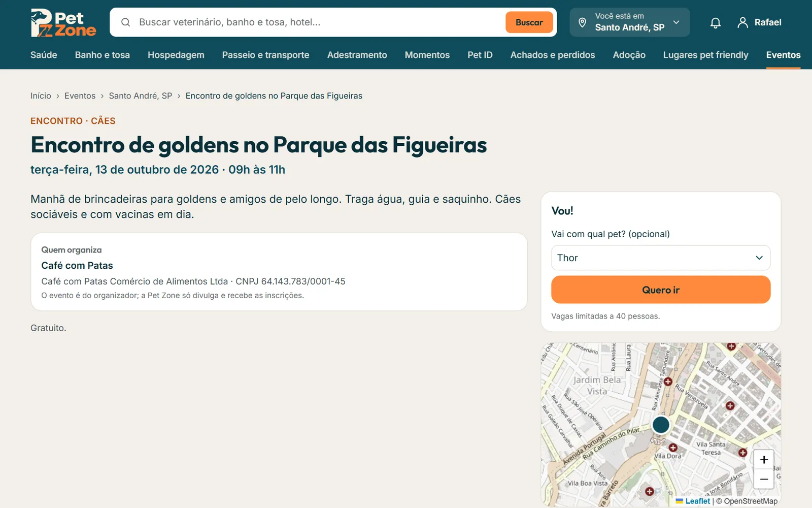Select the Eventos tab
This screenshot has height=508, width=812.
point(784,55)
